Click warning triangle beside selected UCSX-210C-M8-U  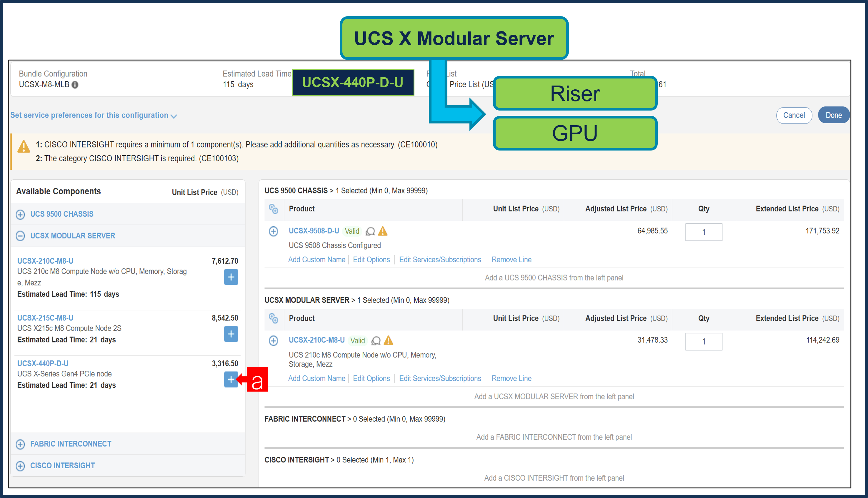pyautogui.click(x=388, y=340)
